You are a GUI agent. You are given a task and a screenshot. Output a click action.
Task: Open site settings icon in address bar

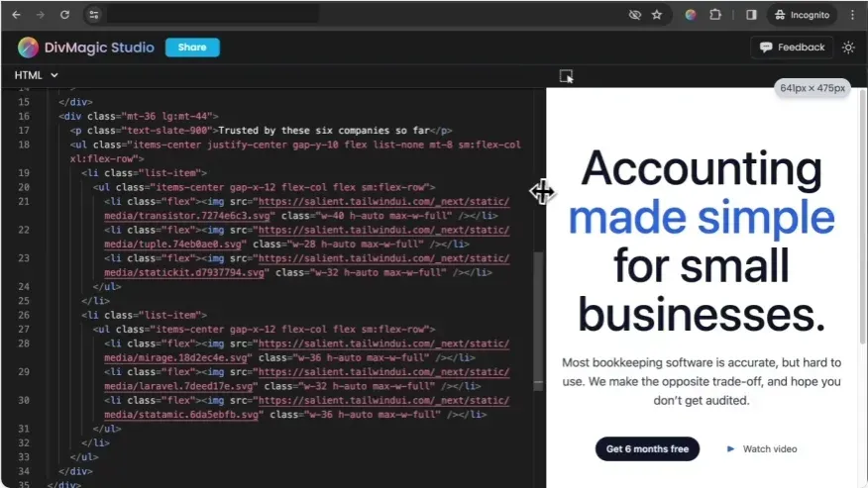pyautogui.click(x=94, y=15)
